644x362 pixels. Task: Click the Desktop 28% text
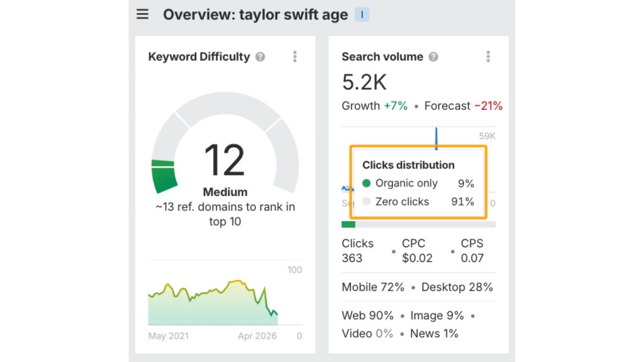457,287
